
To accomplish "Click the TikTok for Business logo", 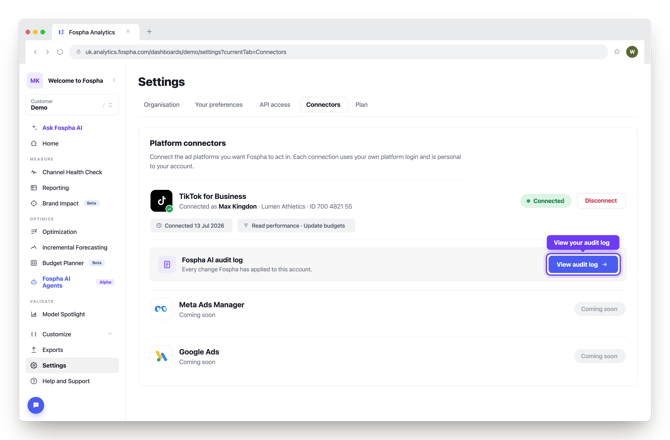I will pyautogui.click(x=162, y=201).
